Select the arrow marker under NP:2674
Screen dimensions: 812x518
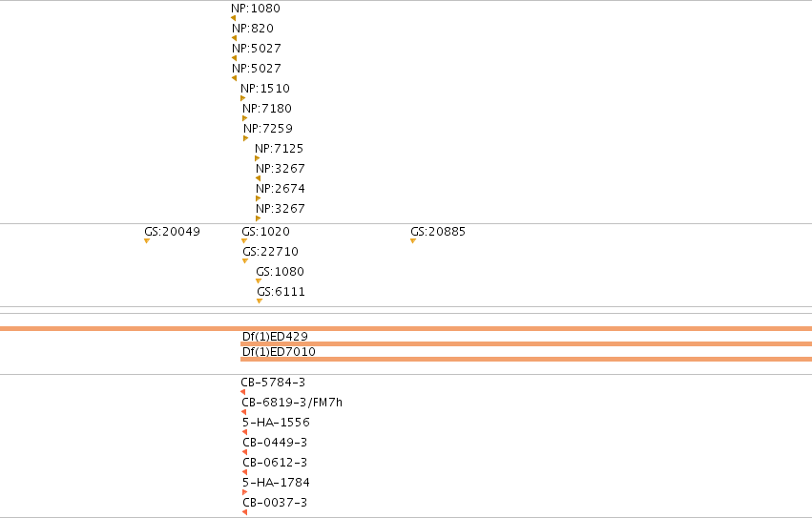tap(259, 199)
